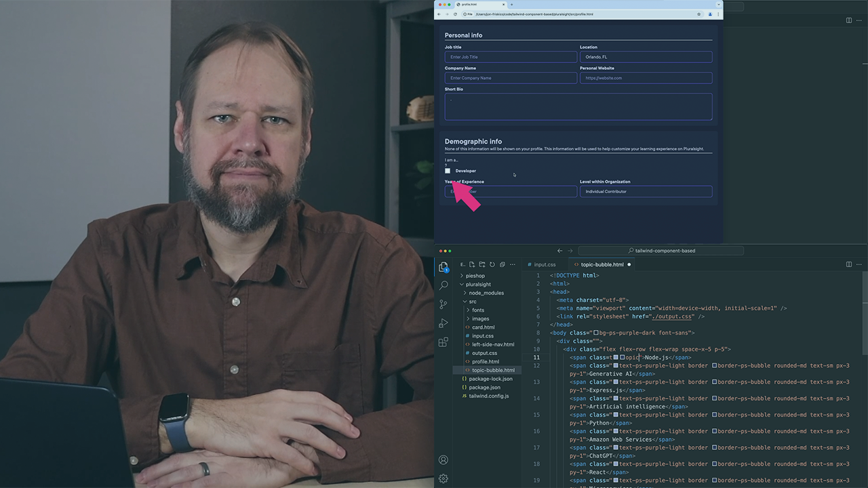Image resolution: width=868 pixels, height=488 pixels.
Task: Click the back navigation arrow in VS Code
Action: pos(559,250)
